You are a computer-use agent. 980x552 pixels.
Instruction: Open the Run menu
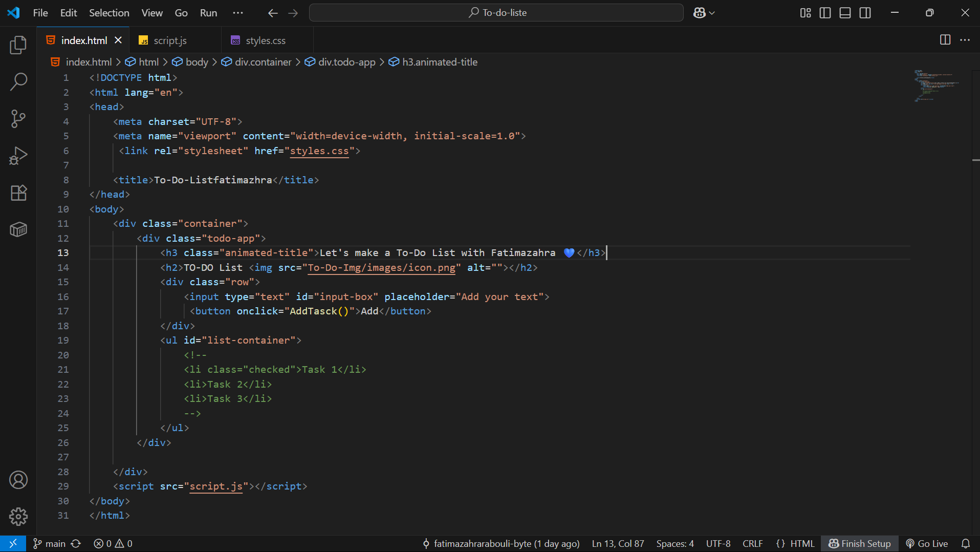[208, 13]
